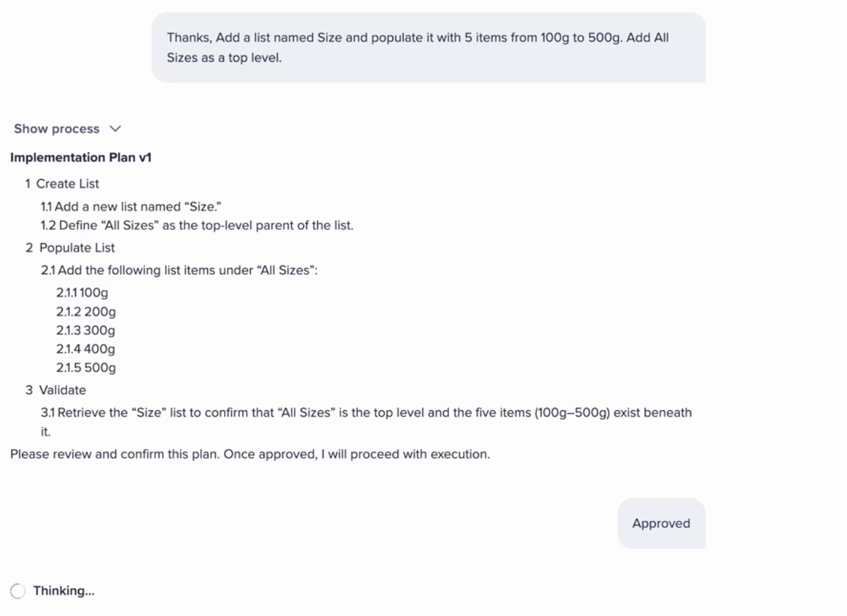The height and width of the screenshot is (616, 847).
Task: Select step 1.1 Add a new list named Size
Action: coord(131,207)
